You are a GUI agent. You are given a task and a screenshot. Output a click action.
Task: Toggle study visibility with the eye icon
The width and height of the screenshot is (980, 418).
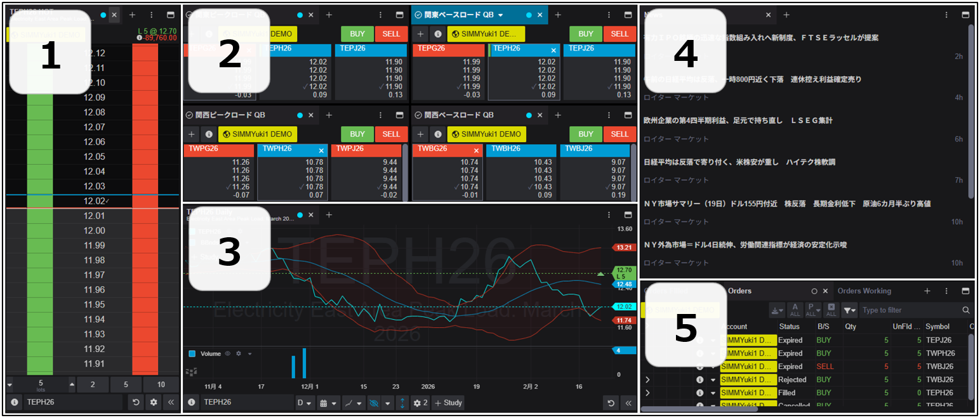[x=375, y=402]
